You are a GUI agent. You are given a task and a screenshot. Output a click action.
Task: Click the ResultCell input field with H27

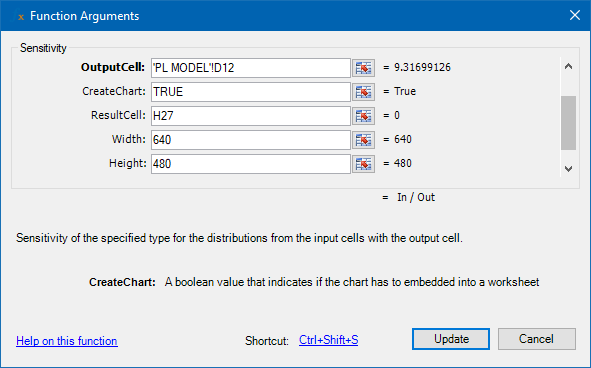coord(251,116)
